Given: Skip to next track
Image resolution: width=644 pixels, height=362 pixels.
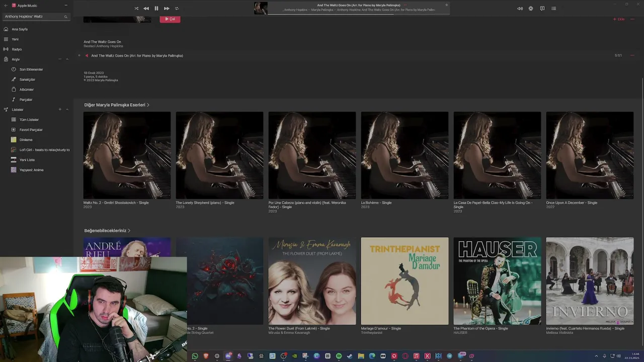Looking at the screenshot, I should point(167,9).
